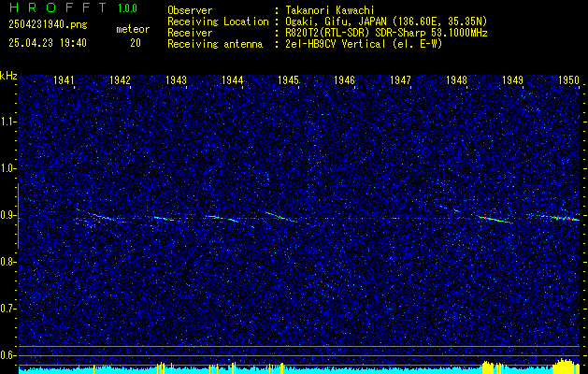Click the 1942 time marker
This screenshot has width=588, height=374.
(x=120, y=79)
